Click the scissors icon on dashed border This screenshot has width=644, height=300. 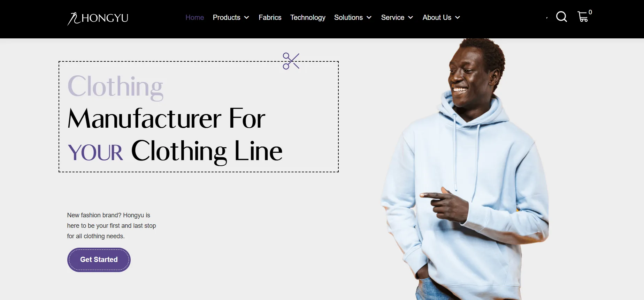point(291,61)
